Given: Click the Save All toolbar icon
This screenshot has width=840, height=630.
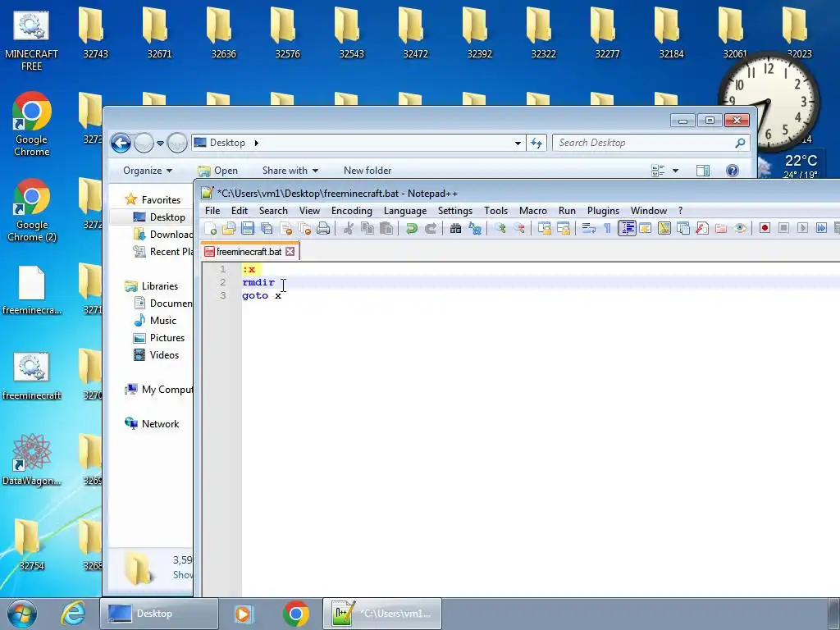Looking at the screenshot, I should [267, 229].
